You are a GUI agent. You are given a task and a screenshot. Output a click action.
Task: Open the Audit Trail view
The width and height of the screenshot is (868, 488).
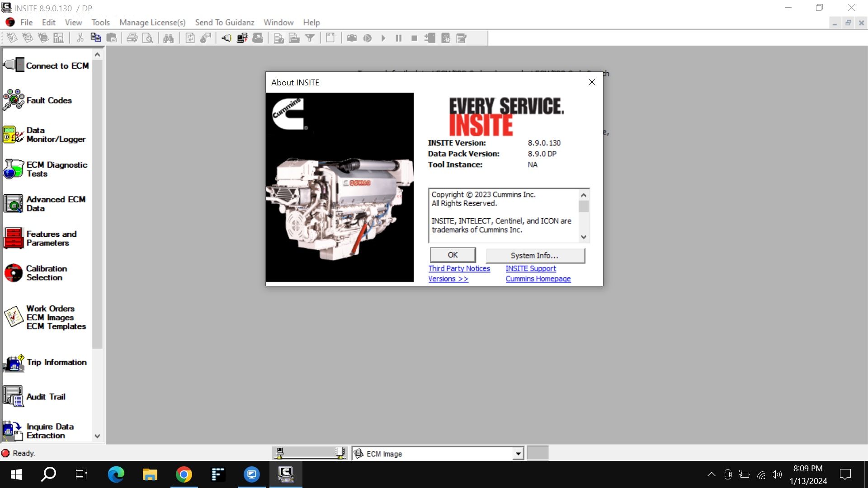pyautogui.click(x=34, y=397)
